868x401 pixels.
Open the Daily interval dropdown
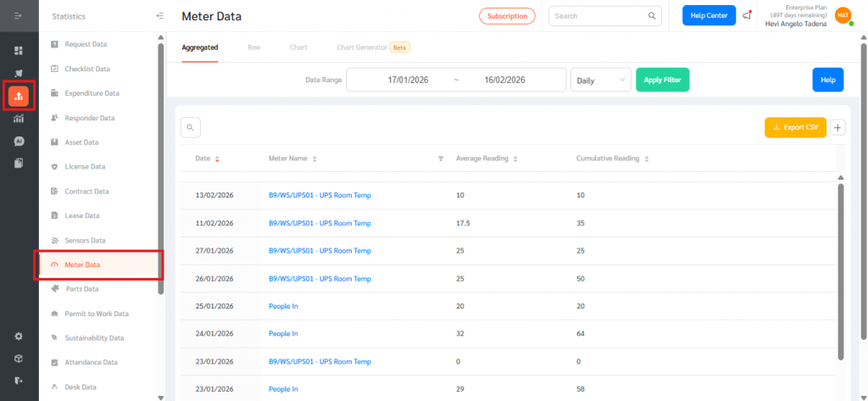600,80
